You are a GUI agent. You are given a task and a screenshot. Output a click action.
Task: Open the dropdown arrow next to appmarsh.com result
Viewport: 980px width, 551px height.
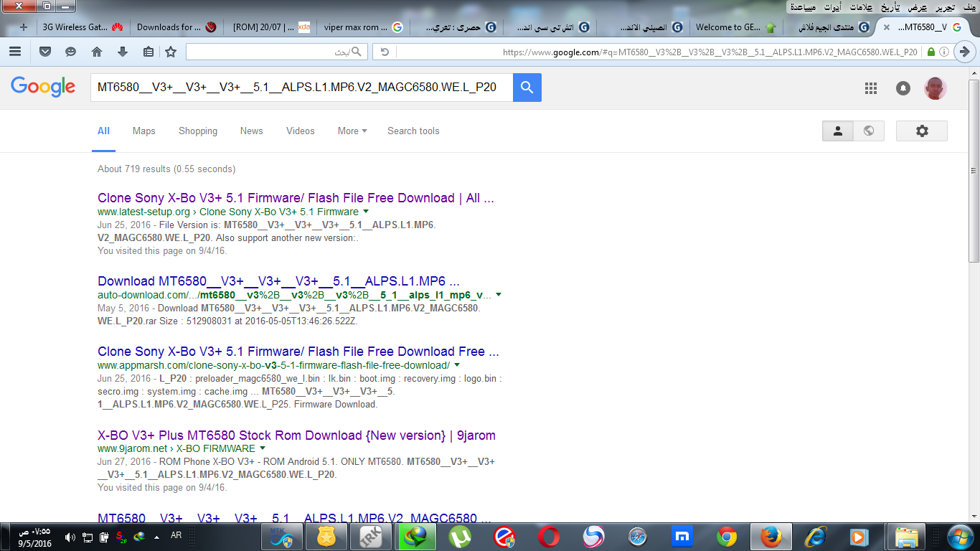click(457, 365)
